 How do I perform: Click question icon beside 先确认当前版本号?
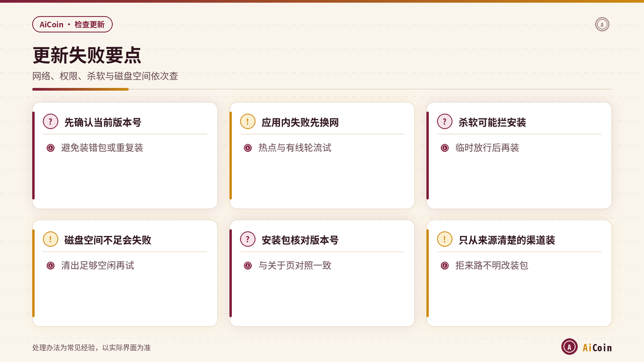click(x=50, y=121)
